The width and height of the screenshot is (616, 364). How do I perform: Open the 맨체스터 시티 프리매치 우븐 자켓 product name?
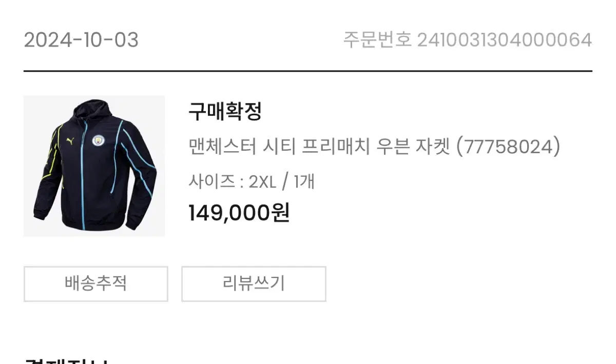(319, 147)
